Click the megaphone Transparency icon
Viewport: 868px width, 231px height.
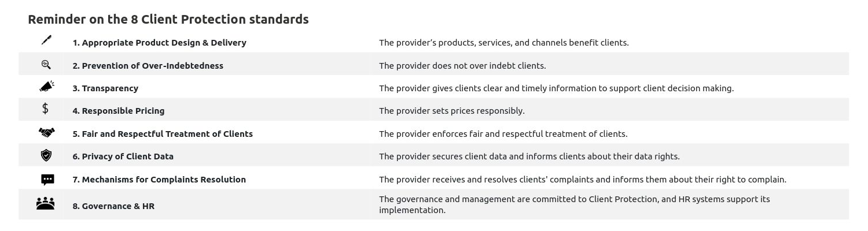click(x=46, y=87)
